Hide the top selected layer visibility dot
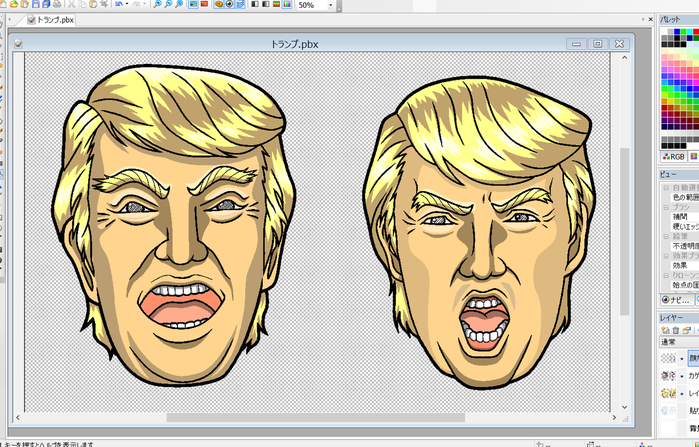Viewport: 699px width, 447px height. click(x=682, y=358)
